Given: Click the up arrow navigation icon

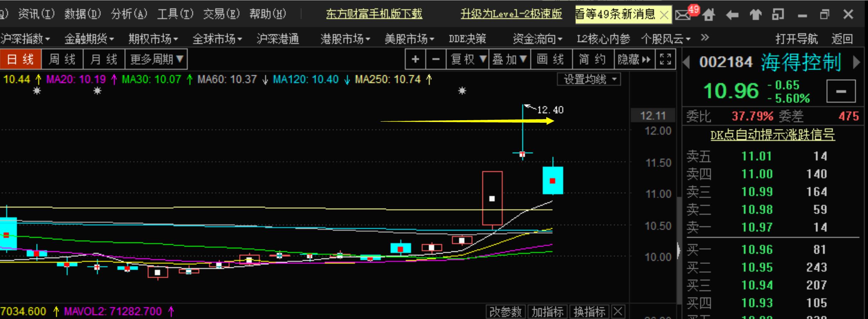Looking at the screenshot, I should tap(755, 15).
